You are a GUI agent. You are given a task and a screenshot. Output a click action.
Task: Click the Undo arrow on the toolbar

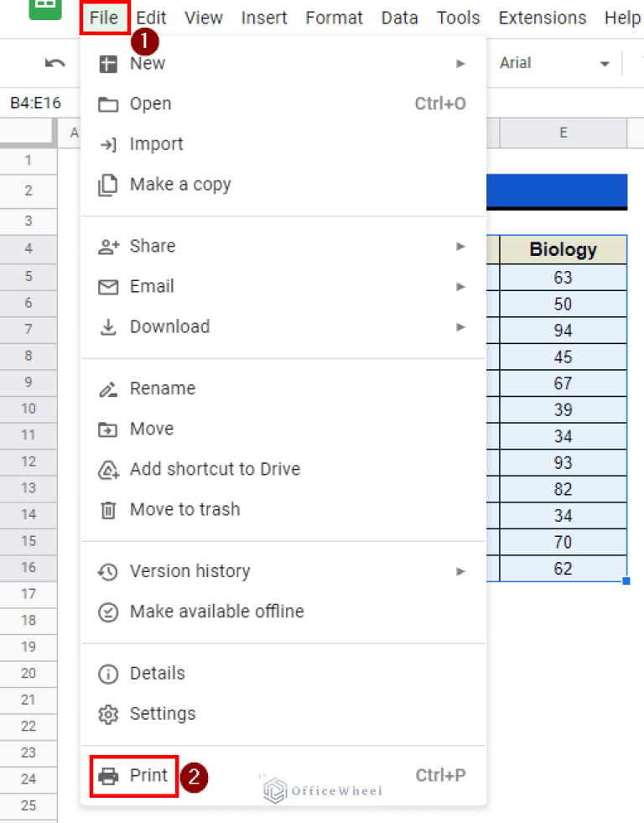[x=54, y=63]
